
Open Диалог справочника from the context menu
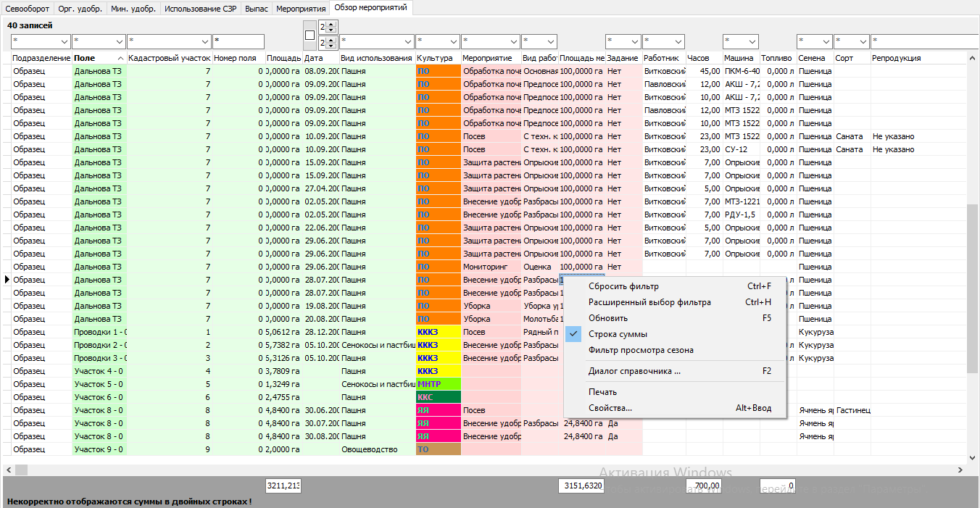tap(675, 371)
